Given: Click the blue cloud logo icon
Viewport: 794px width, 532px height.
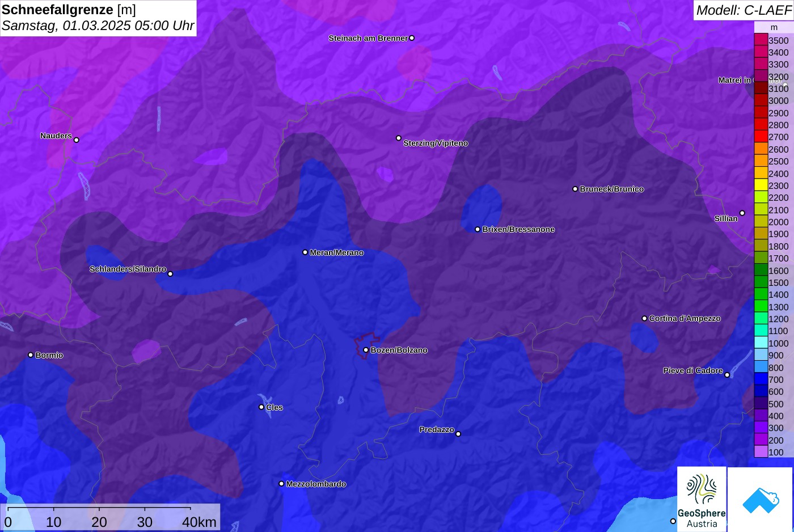Looking at the screenshot, I should click(760, 500).
